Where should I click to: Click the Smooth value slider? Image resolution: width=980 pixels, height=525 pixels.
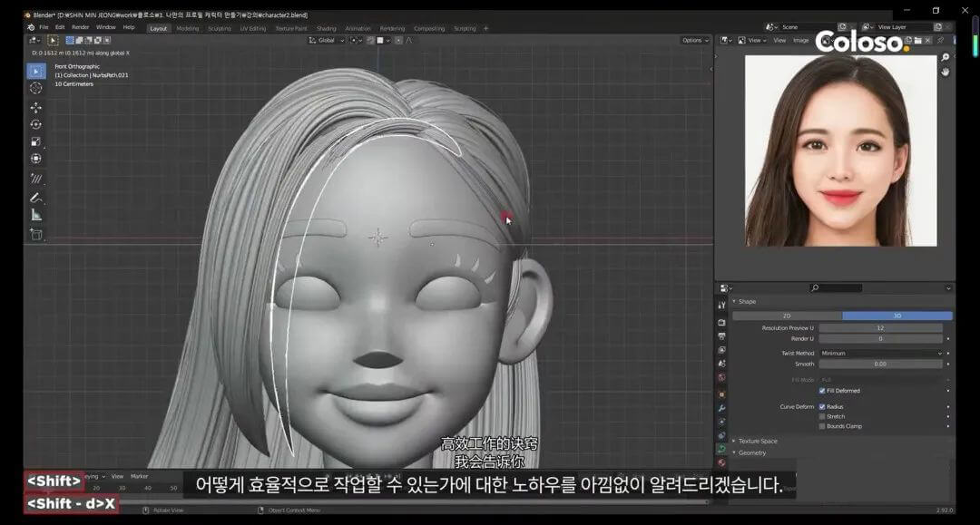point(880,363)
